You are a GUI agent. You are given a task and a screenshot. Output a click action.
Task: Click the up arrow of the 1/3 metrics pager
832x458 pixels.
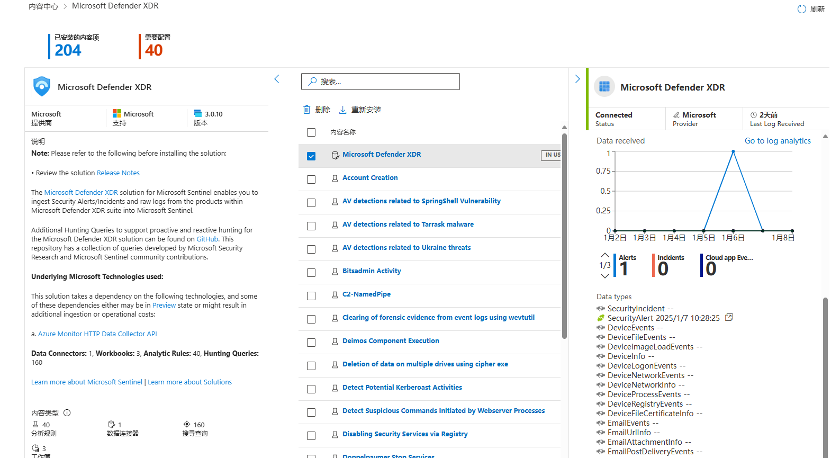pos(604,256)
